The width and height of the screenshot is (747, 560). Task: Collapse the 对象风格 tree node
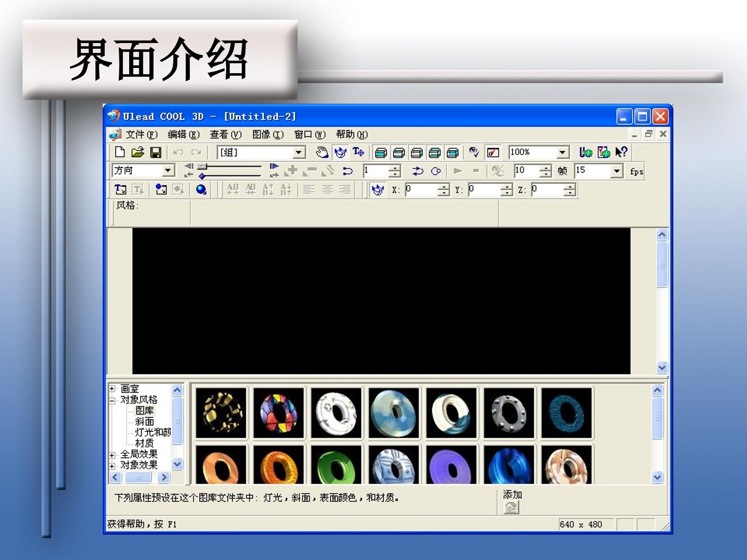[x=112, y=400]
